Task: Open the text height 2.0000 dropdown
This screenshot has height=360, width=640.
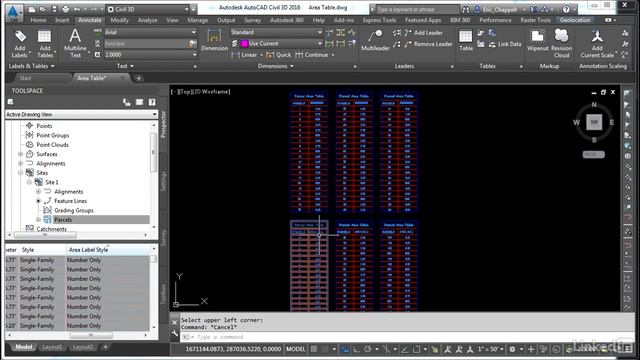Action: coord(194,55)
